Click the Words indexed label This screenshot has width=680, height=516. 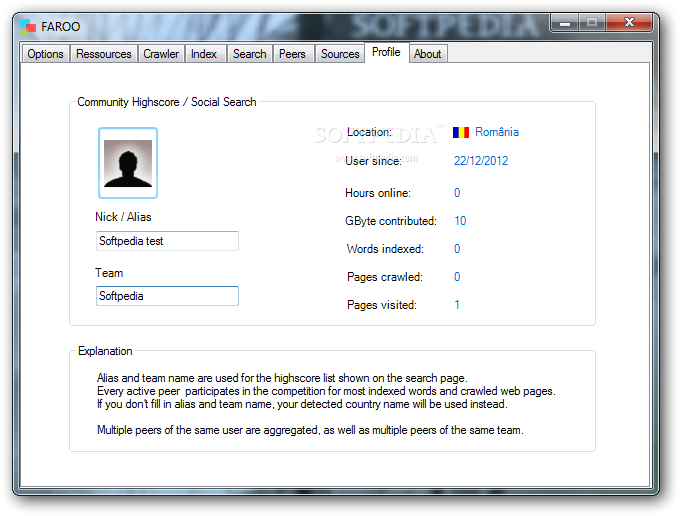[x=385, y=248]
